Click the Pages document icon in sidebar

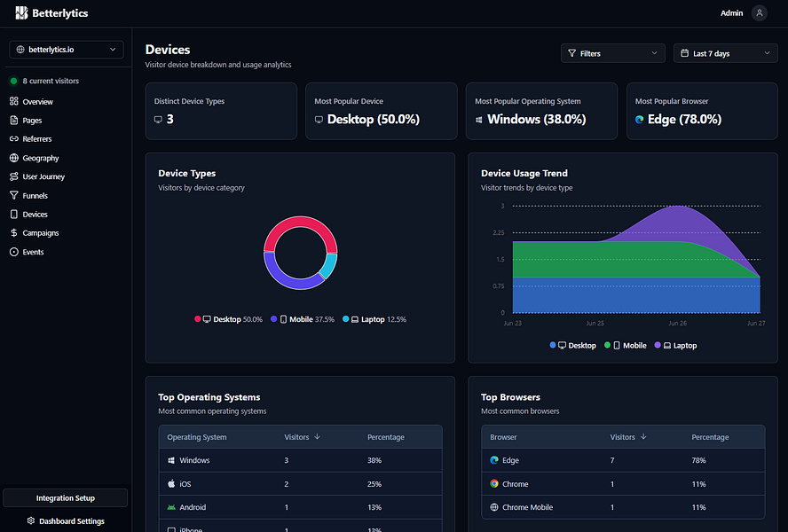14,120
